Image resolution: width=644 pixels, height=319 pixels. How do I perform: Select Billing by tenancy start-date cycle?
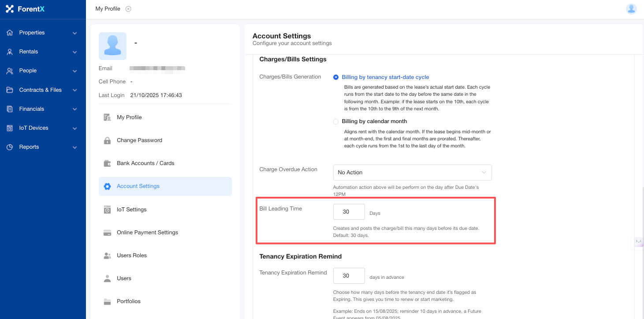pyautogui.click(x=336, y=77)
